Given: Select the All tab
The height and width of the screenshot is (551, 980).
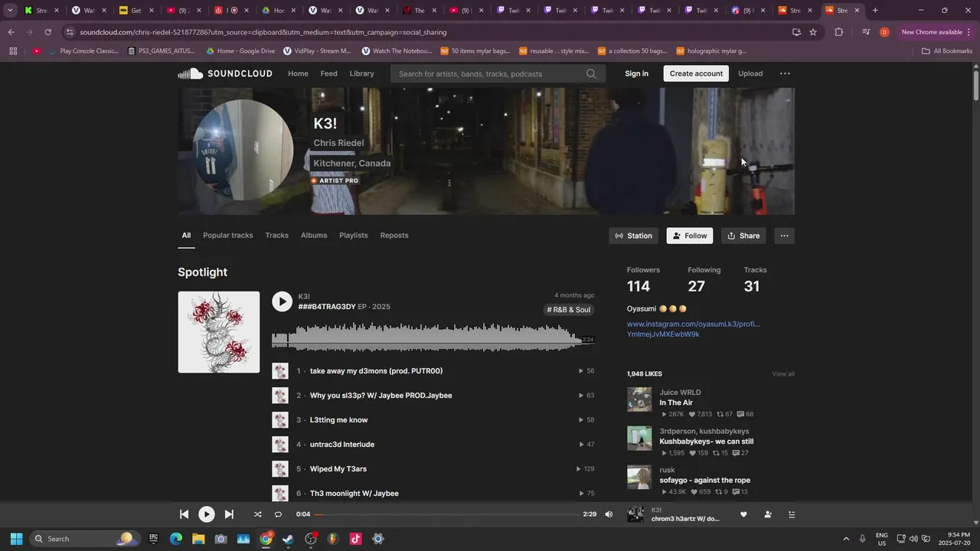Looking at the screenshot, I should [186, 235].
